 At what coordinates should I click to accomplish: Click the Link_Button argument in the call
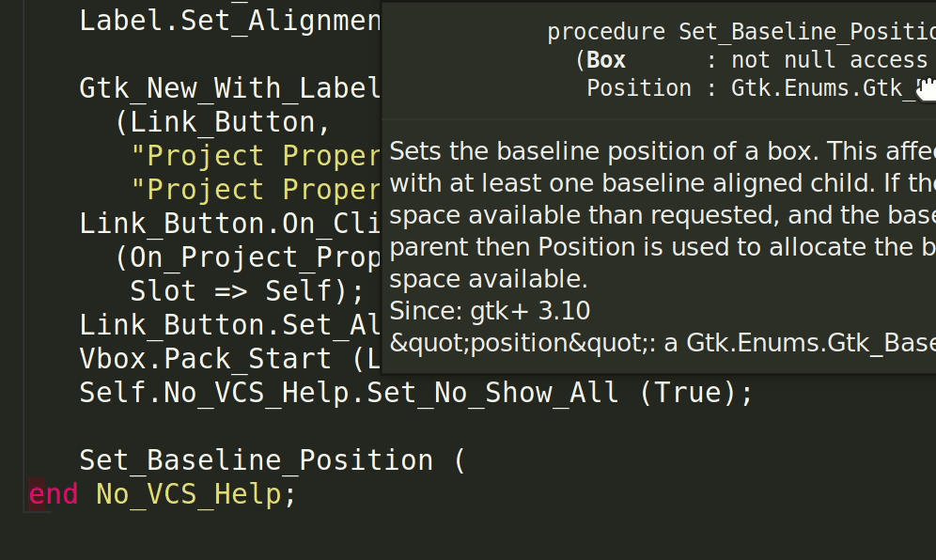click(x=222, y=122)
